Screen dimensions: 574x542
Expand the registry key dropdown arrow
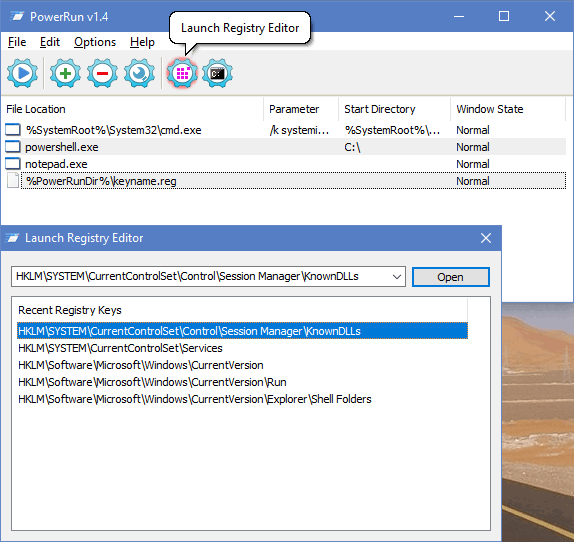pos(397,277)
